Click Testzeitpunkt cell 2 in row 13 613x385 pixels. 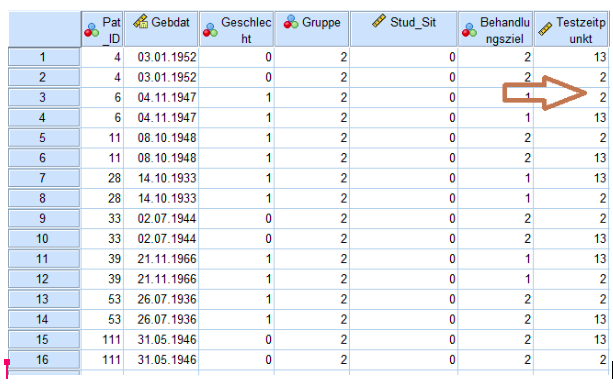tap(572, 299)
